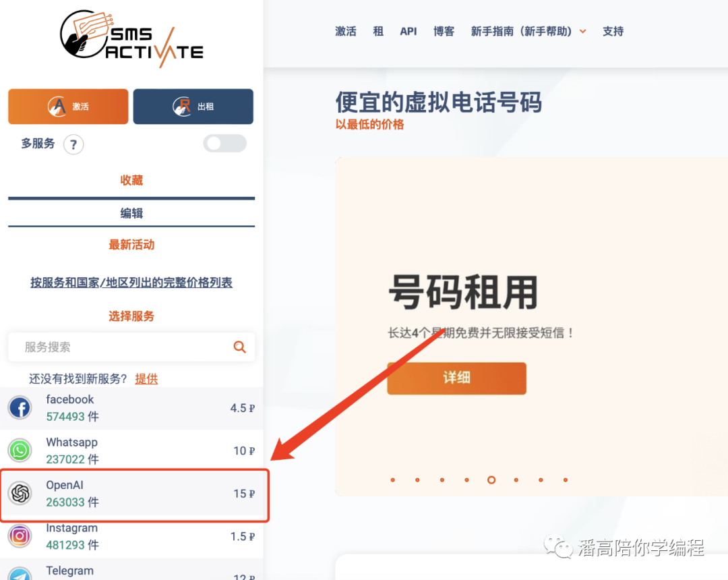Click the Telegram service icon
The image size is (728, 580).
(x=20, y=574)
